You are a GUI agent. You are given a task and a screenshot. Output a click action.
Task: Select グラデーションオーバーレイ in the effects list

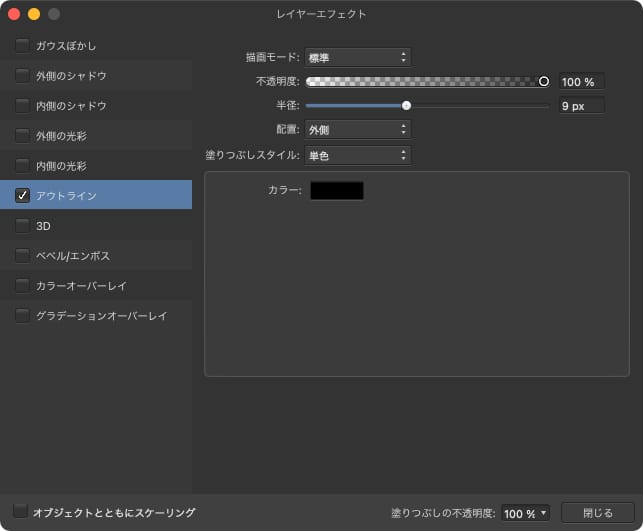(101, 315)
